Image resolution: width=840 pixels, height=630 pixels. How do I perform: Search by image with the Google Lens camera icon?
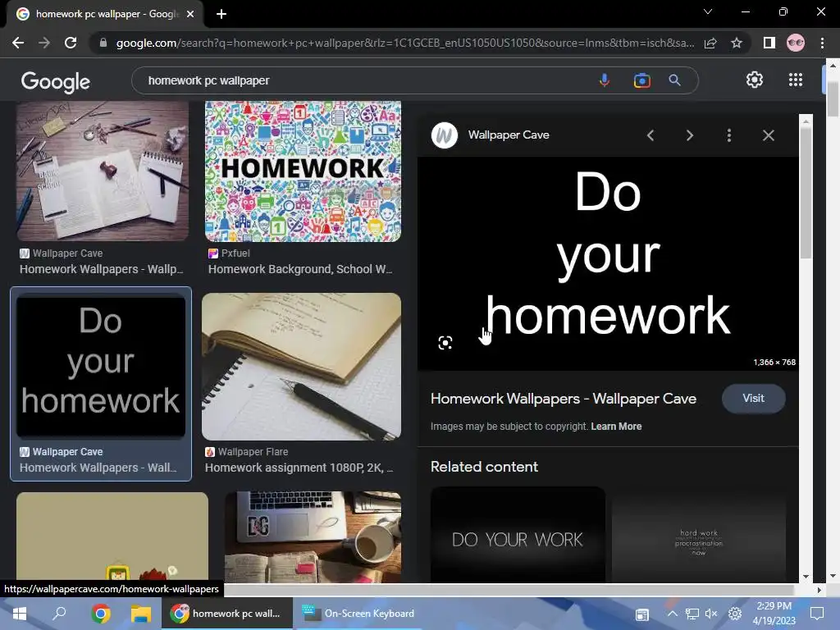coord(641,80)
